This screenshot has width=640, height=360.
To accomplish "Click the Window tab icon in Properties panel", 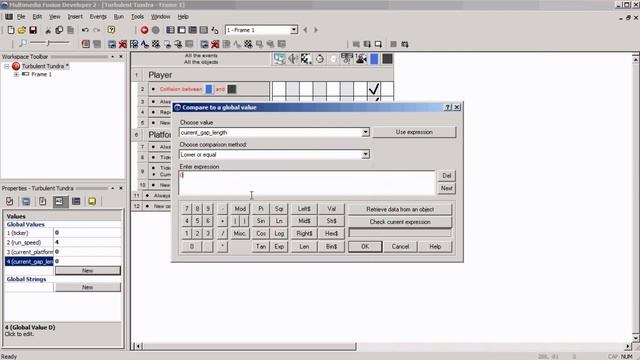I will (x=26, y=201).
